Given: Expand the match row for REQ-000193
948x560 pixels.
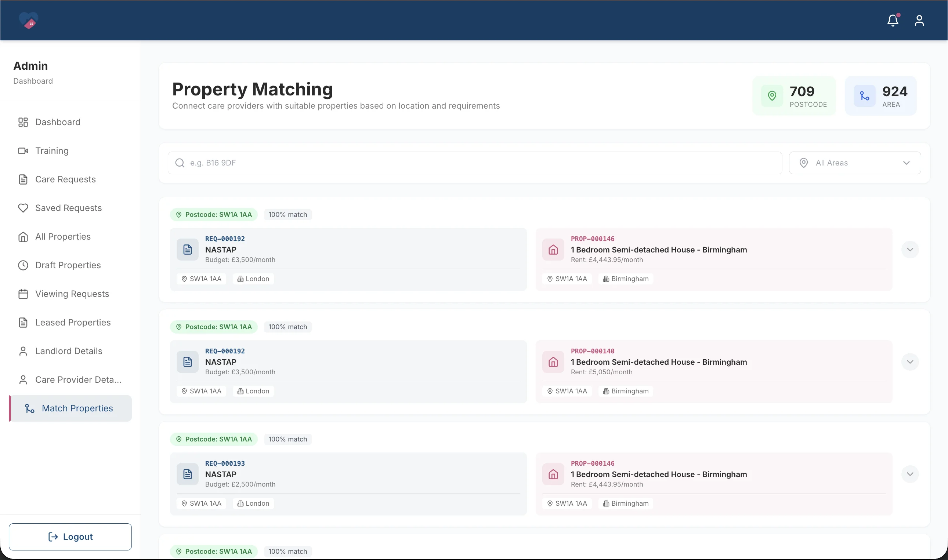Looking at the screenshot, I should [910, 474].
